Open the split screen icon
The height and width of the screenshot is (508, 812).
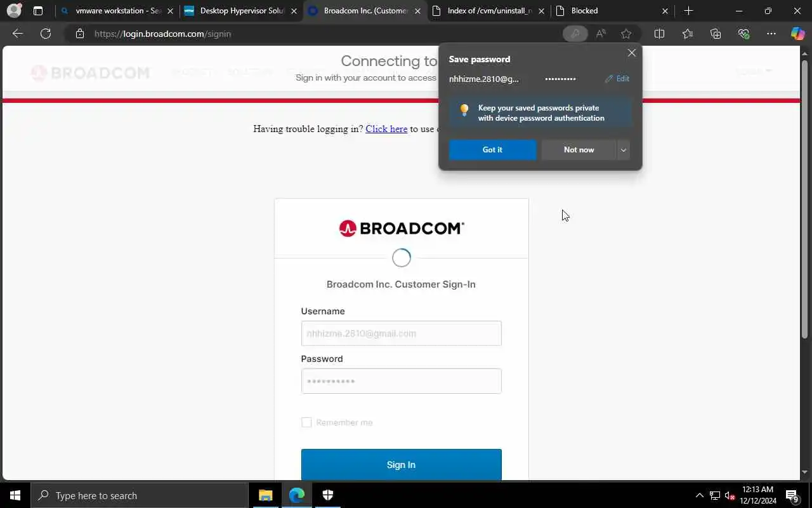tap(659, 34)
